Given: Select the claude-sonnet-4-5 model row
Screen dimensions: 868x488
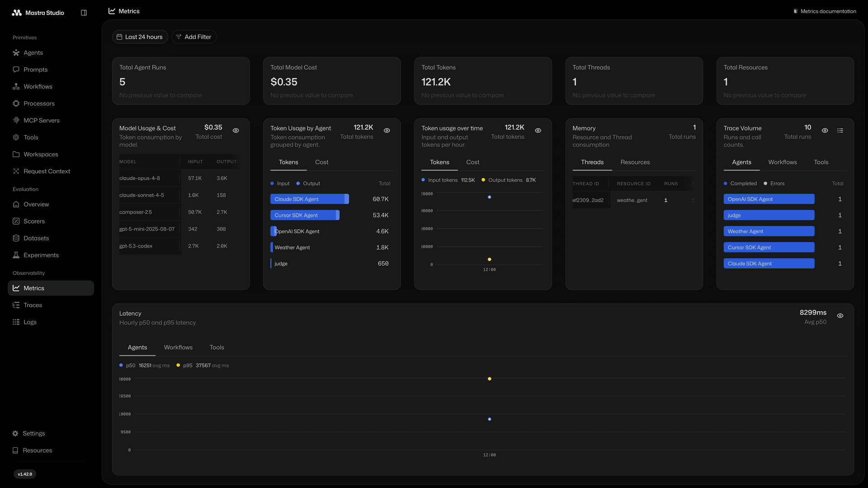Looking at the screenshot, I should pyautogui.click(x=179, y=195).
